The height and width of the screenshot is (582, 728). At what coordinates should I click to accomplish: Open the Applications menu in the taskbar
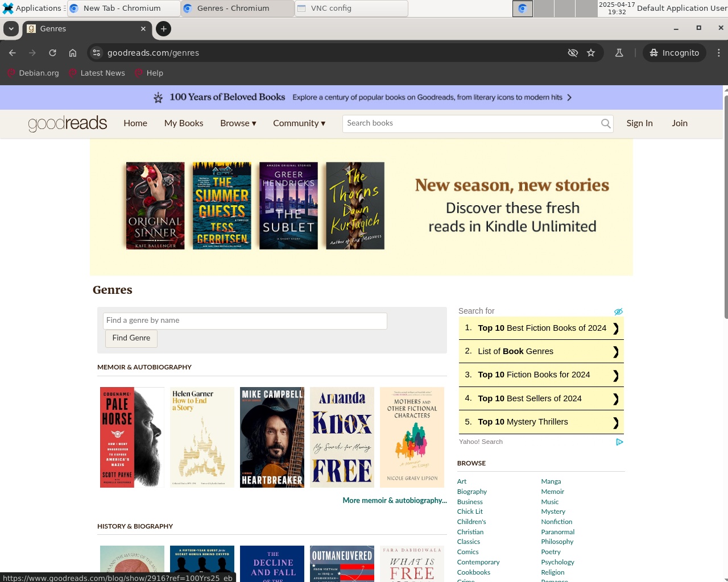point(34,8)
